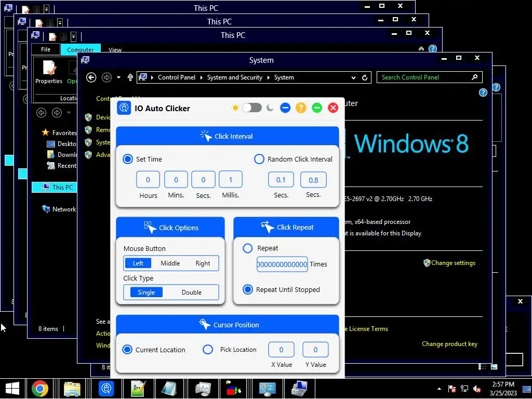
Task: Collapse the ribbon arrow in This PC window
Action: [421, 48]
